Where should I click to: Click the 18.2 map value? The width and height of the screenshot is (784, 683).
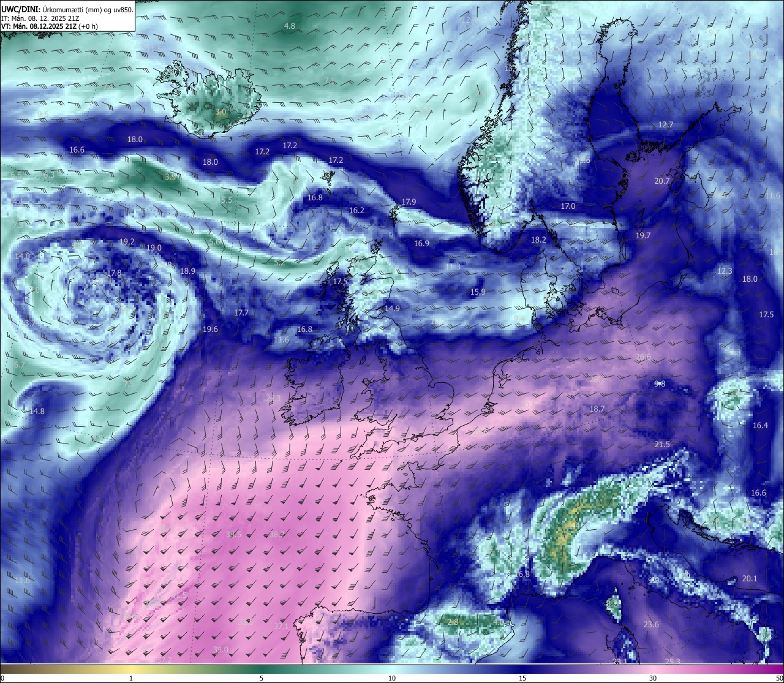[538, 240]
